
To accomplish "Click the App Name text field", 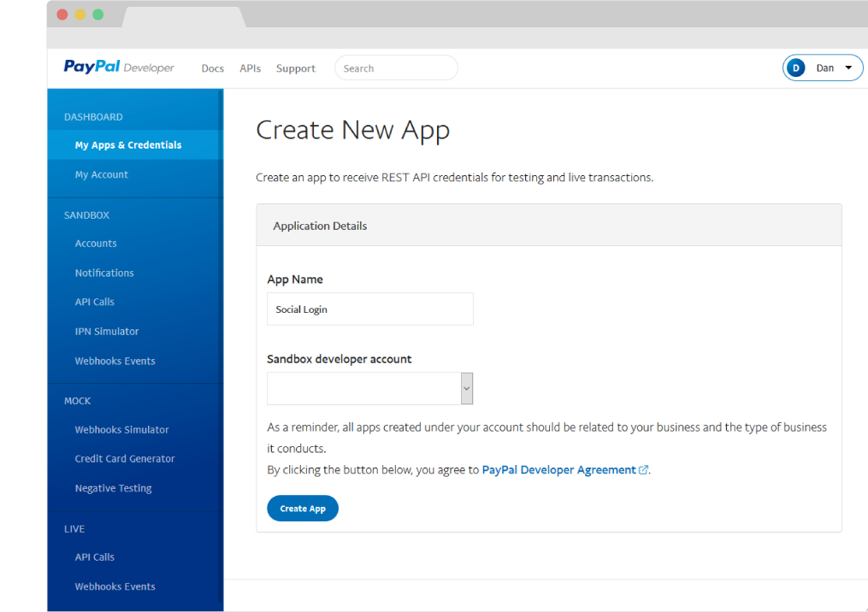I will pyautogui.click(x=369, y=309).
